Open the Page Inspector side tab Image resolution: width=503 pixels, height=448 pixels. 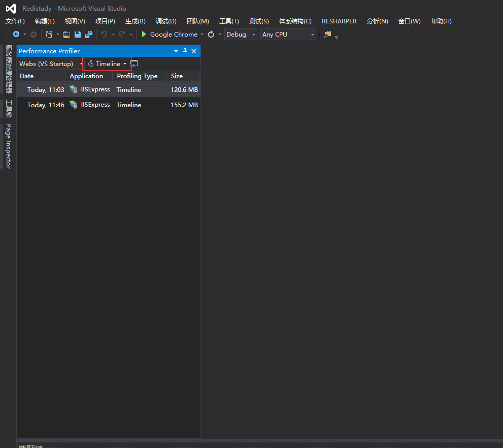[x=8, y=146]
